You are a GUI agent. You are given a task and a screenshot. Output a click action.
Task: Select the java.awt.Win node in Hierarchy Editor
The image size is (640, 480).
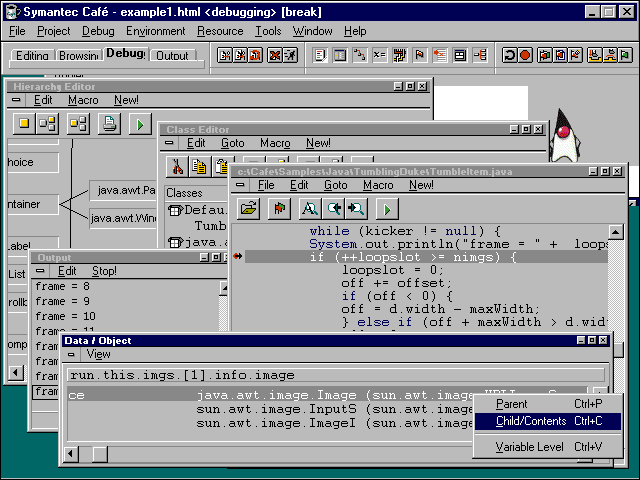point(123,218)
